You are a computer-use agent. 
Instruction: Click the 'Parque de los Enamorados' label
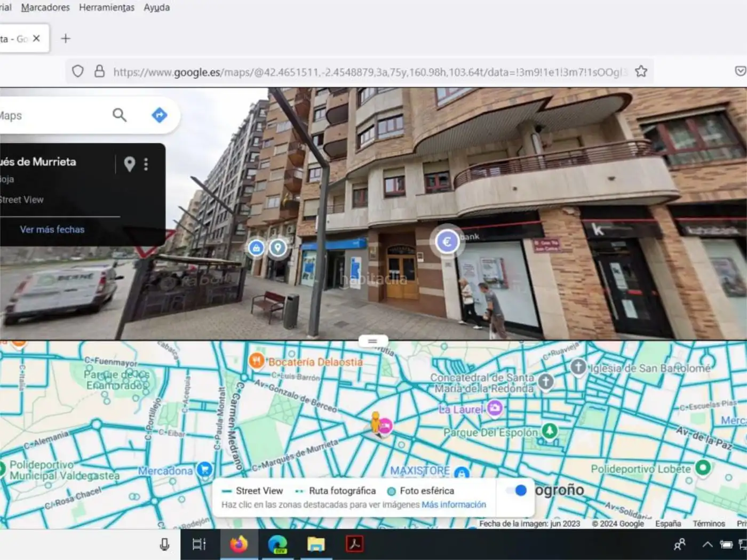coord(117,380)
